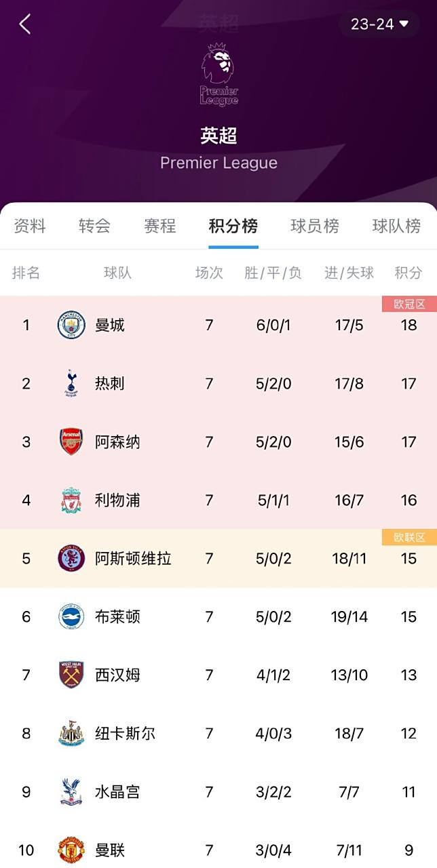This screenshot has height=868, width=437.
Task: Open the Crystal Palace eagle crest
Action: point(70,791)
